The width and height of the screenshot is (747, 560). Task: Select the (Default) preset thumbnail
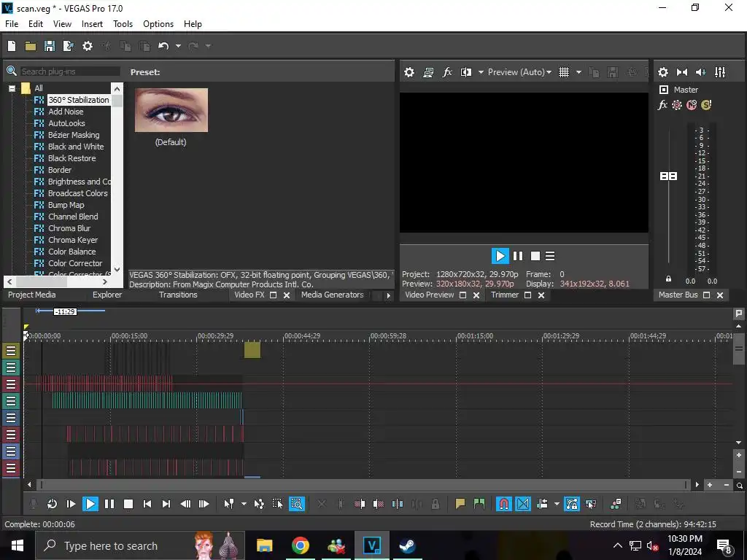coord(171,110)
